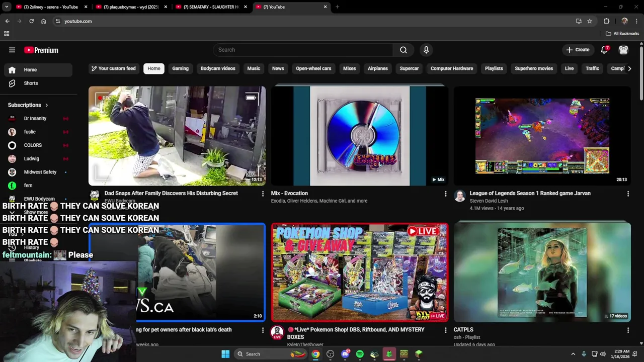Click the magnifier search button

click(x=404, y=50)
